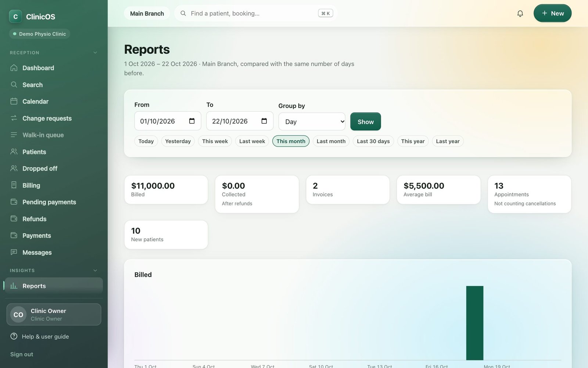Click the Change requests arrows icon

(x=14, y=118)
